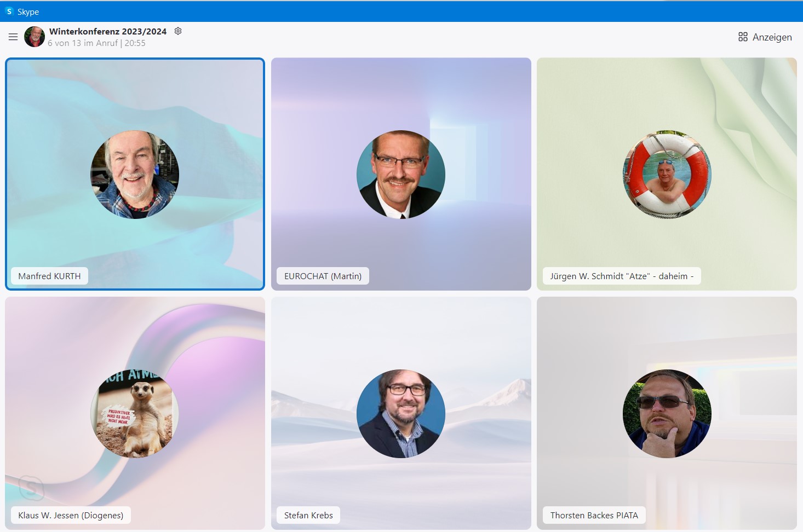Image resolution: width=803 pixels, height=532 pixels.
Task: Click the lifebuoy avatar of Jürgen W. Schmidt
Action: point(667,175)
